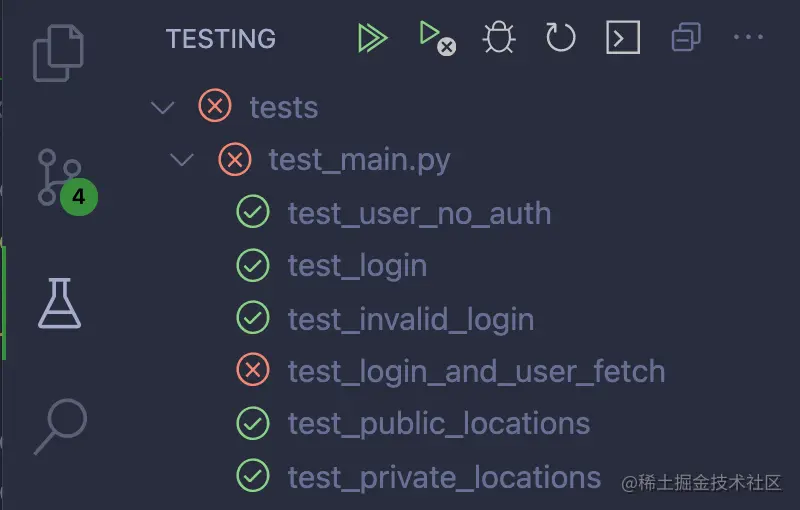800x510 pixels.
Task: Click the Debug Tests bug icon
Action: pyautogui.click(x=498, y=38)
